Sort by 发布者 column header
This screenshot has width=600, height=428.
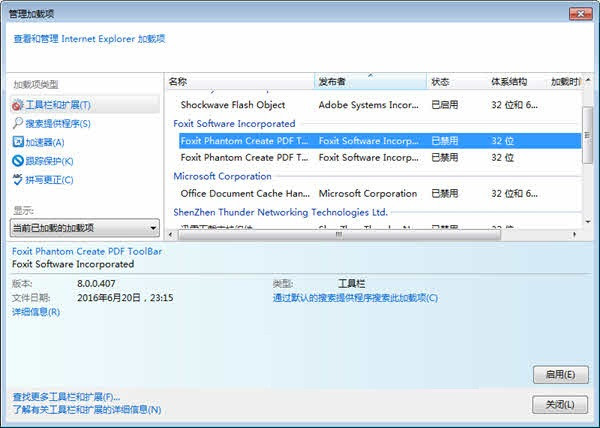tap(370, 81)
